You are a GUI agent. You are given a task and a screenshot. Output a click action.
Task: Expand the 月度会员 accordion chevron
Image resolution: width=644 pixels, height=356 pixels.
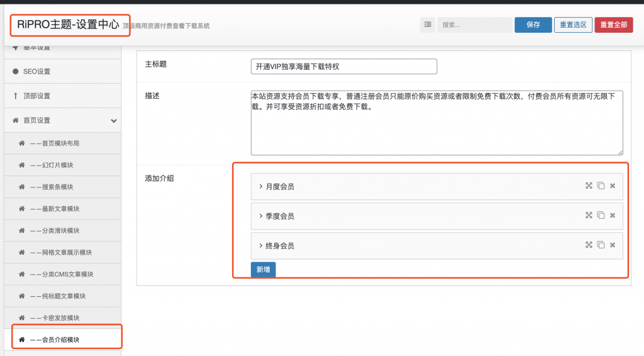260,186
